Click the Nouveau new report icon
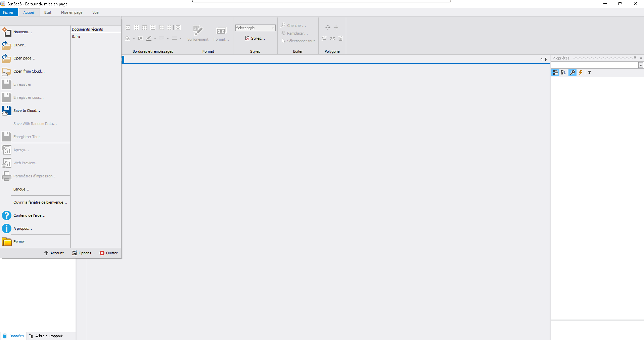The width and height of the screenshot is (644, 340). (x=6, y=32)
